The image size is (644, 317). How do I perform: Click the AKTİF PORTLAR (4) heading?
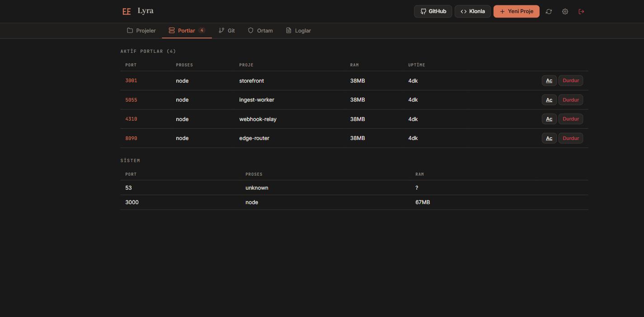148,51
